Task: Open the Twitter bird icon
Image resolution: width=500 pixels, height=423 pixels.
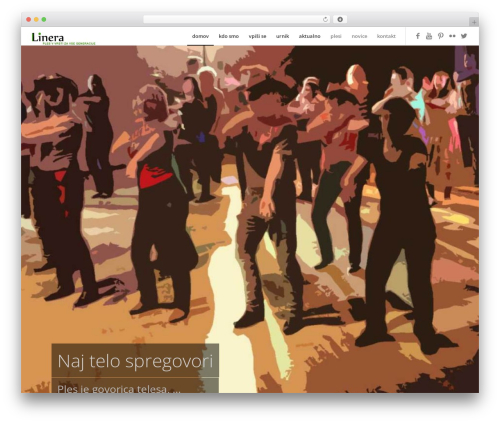Action: [464, 36]
